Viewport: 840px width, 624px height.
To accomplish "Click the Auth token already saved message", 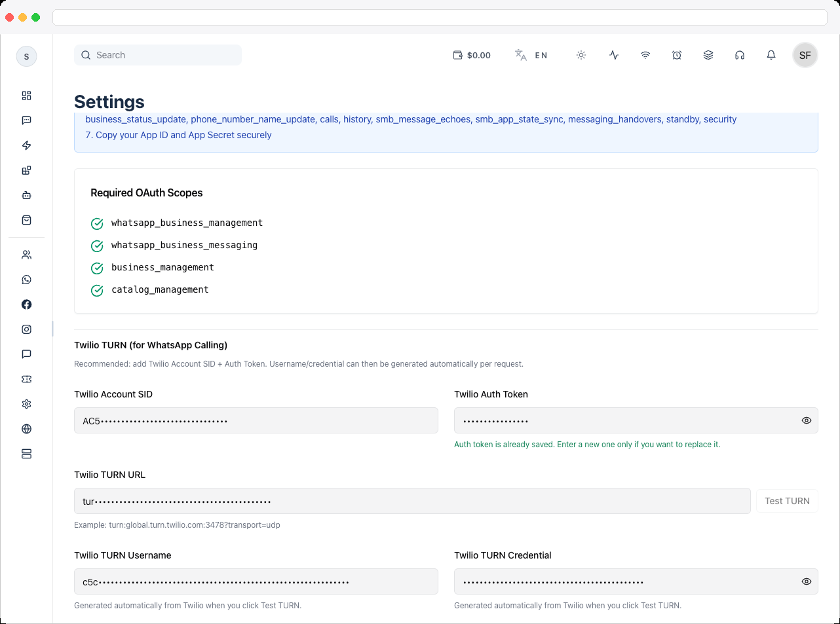I will pos(587,445).
